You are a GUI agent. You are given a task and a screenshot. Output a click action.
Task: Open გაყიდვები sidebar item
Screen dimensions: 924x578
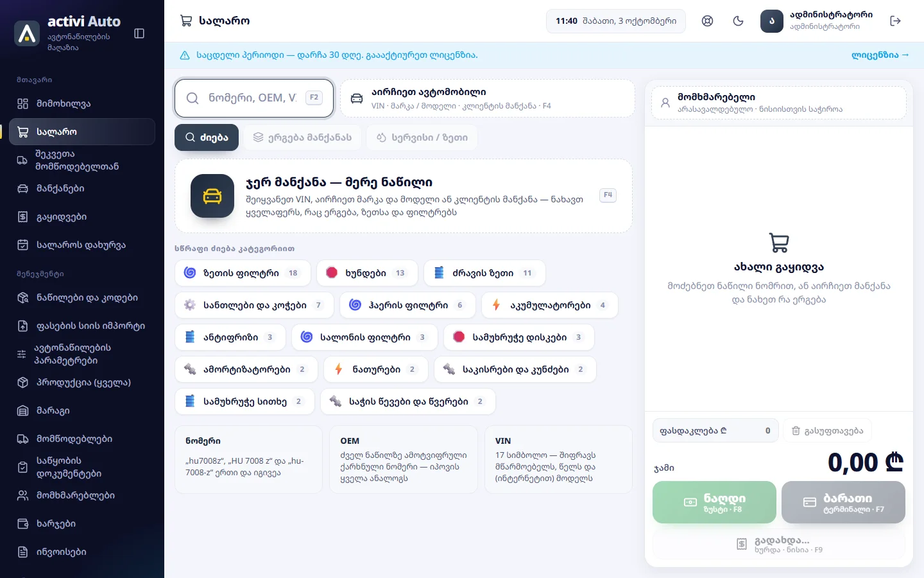[x=82, y=216]
